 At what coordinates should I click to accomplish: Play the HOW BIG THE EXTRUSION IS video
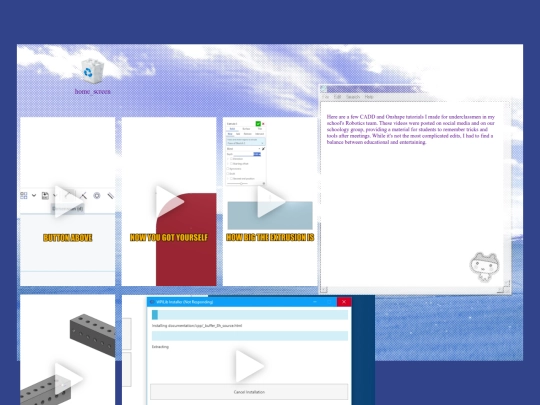[271, 202]
